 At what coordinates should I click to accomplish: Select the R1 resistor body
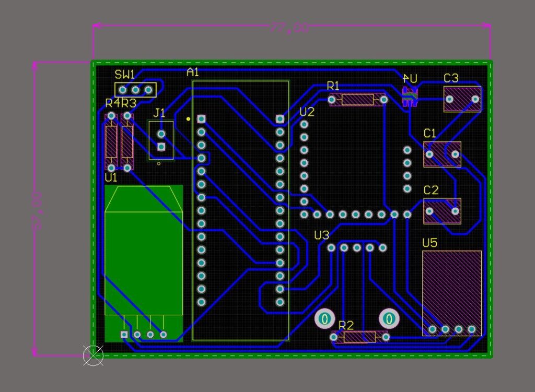coord(358,99)
